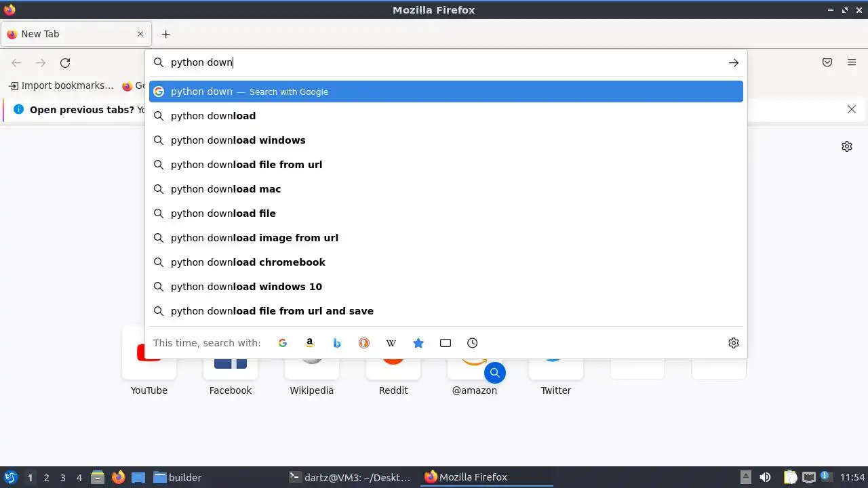Open the builder folder taskbar item

click(x=178, y=477)
